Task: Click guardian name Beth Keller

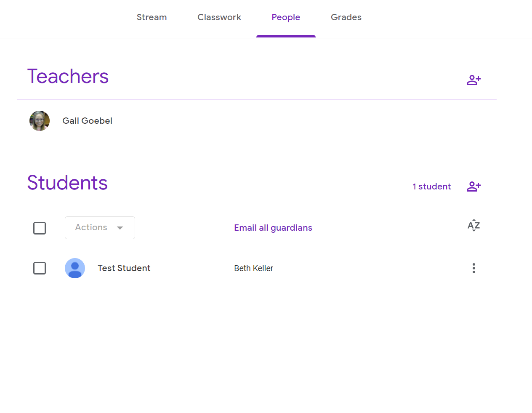Action: coord(253,268)
